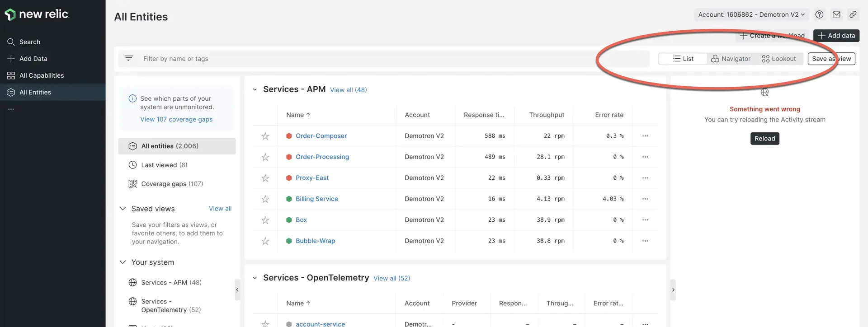Click New Relic logo
868x327 pixels.
coord(37,14)
